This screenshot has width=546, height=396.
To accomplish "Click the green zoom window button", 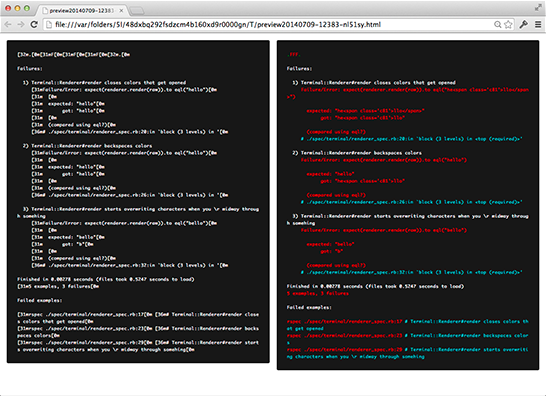I will tap(26, 8).
